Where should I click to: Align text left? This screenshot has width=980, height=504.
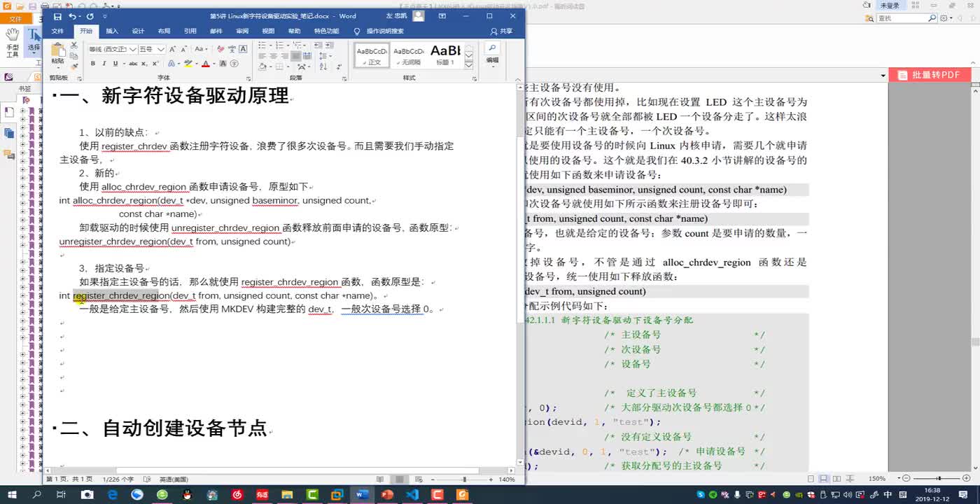pos(262,56)
